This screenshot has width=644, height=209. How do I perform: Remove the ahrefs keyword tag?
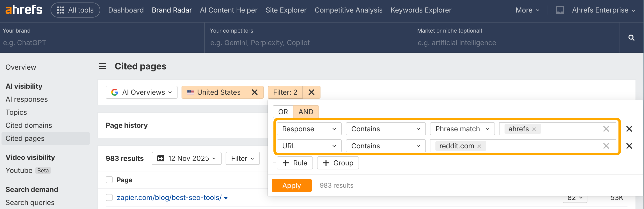534,129
